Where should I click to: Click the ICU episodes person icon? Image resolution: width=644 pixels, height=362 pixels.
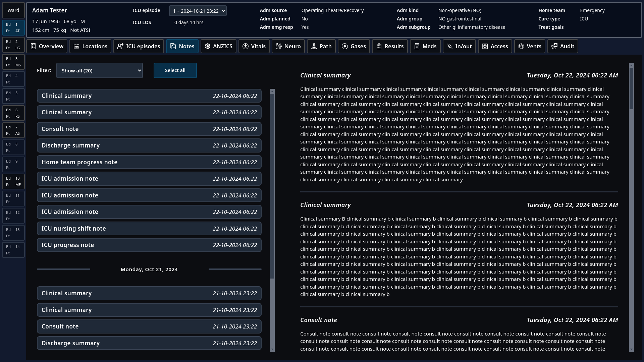point(120,46)
